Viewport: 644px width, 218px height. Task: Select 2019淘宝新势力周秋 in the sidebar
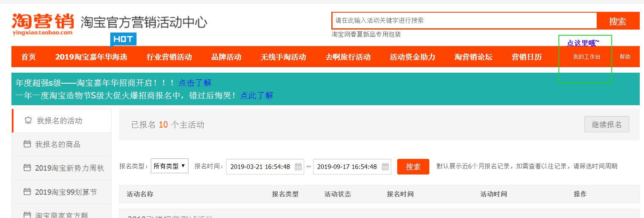pos(62,168)
